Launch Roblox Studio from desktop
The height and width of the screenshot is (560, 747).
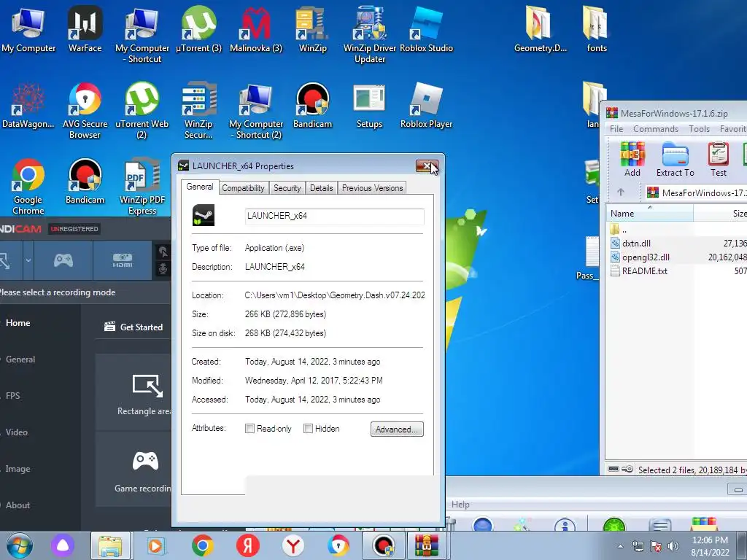tap(426, 28)
